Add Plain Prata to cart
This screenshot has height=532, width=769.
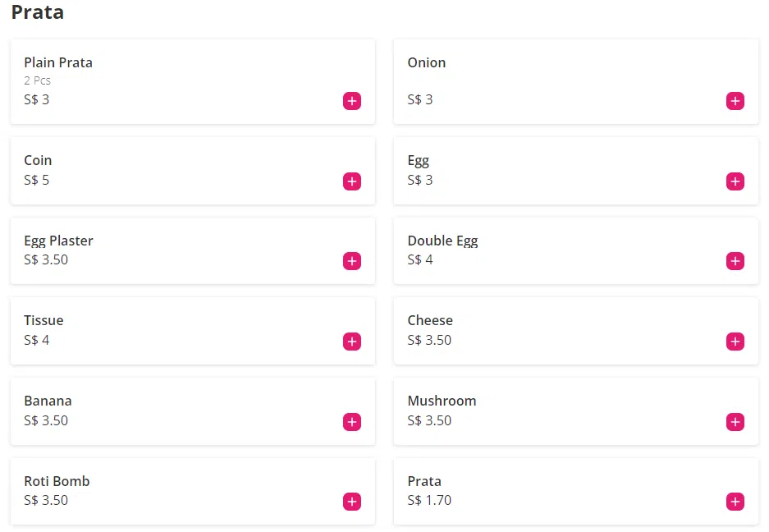(x=351, y=101)
